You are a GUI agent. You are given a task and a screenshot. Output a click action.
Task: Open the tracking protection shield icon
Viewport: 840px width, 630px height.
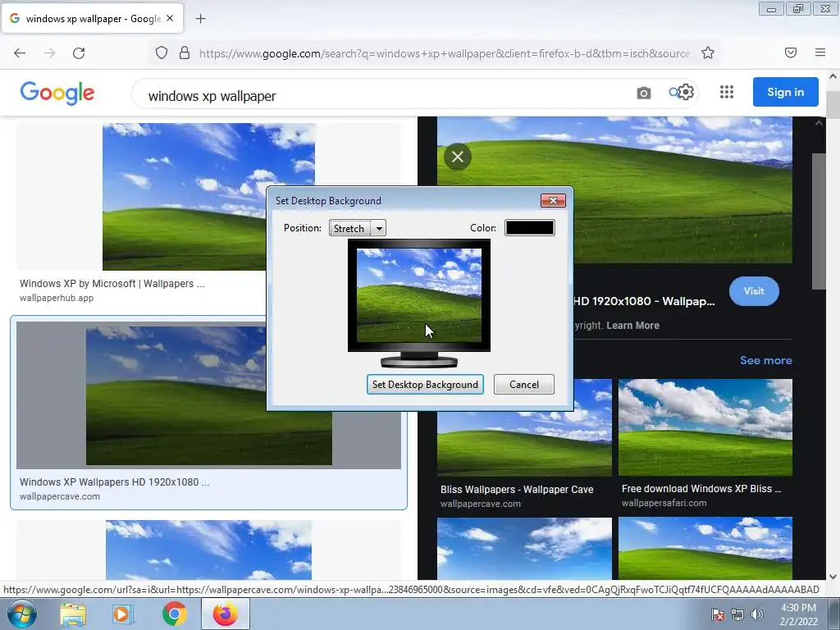(162, 52)
